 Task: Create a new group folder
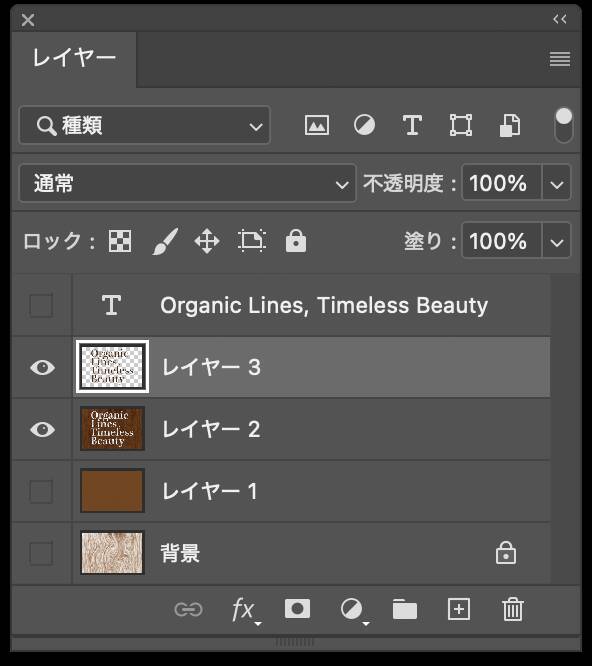tap(405, 610)
